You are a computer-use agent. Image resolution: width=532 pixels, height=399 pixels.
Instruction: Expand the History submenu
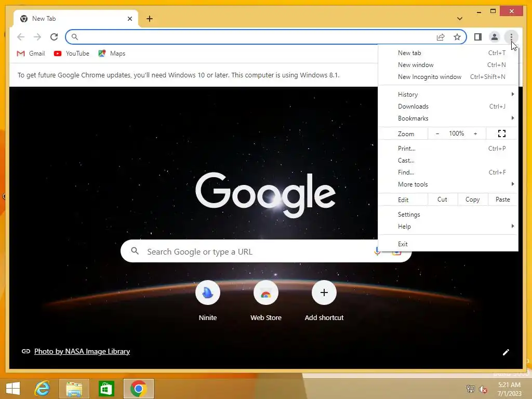pos(448,95)
